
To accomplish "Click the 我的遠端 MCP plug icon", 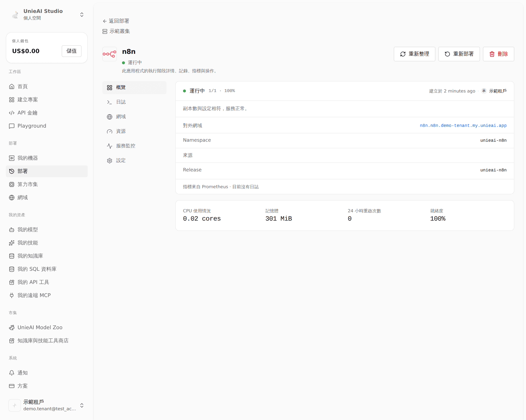I will pyautogui.click(x=12, y=296).
